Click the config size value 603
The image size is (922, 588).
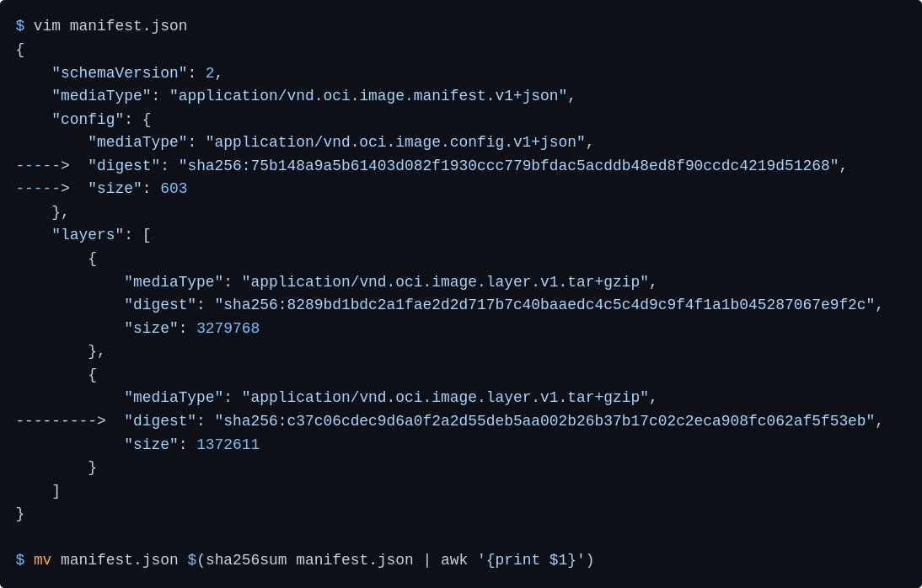click(174, 189)
